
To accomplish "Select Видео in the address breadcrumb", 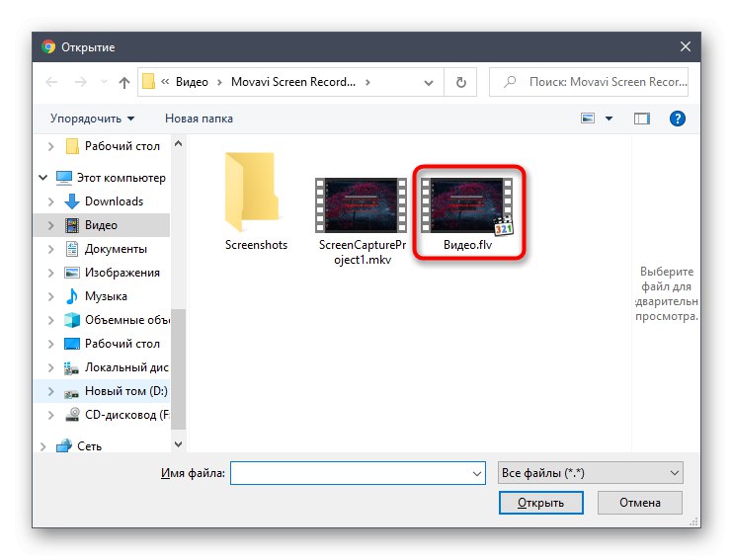I will tap(192, 82).
